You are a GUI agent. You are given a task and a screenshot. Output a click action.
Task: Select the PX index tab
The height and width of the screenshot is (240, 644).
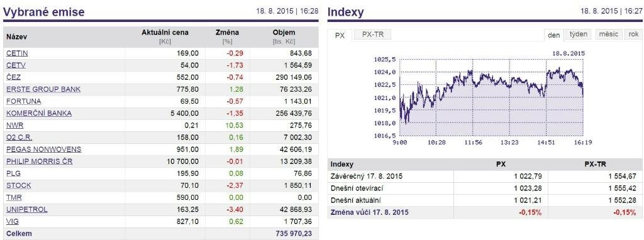point(340,35)
